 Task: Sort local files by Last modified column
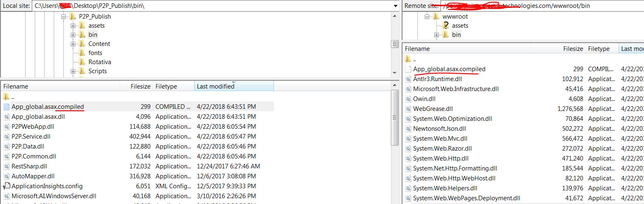(234, 86)
